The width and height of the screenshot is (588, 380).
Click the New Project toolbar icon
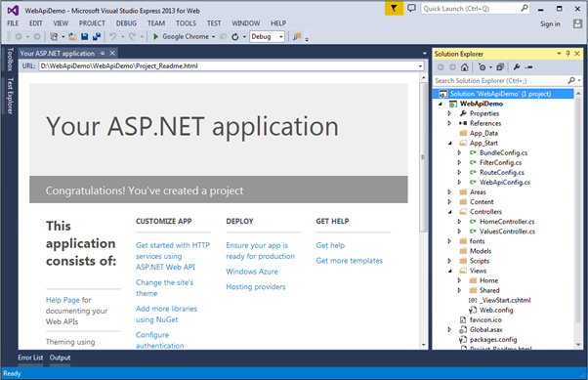[54, 37]
